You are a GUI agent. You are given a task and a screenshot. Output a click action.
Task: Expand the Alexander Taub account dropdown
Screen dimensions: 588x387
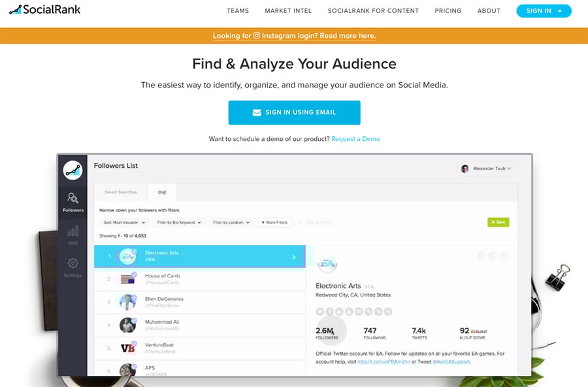(x=486, y=168)
